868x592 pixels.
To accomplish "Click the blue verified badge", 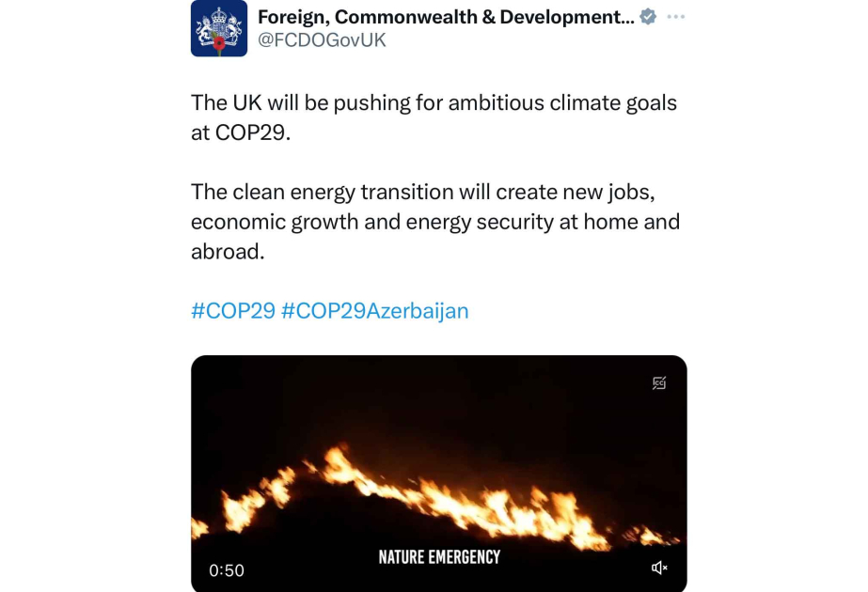I will click(x=648, y=17).
